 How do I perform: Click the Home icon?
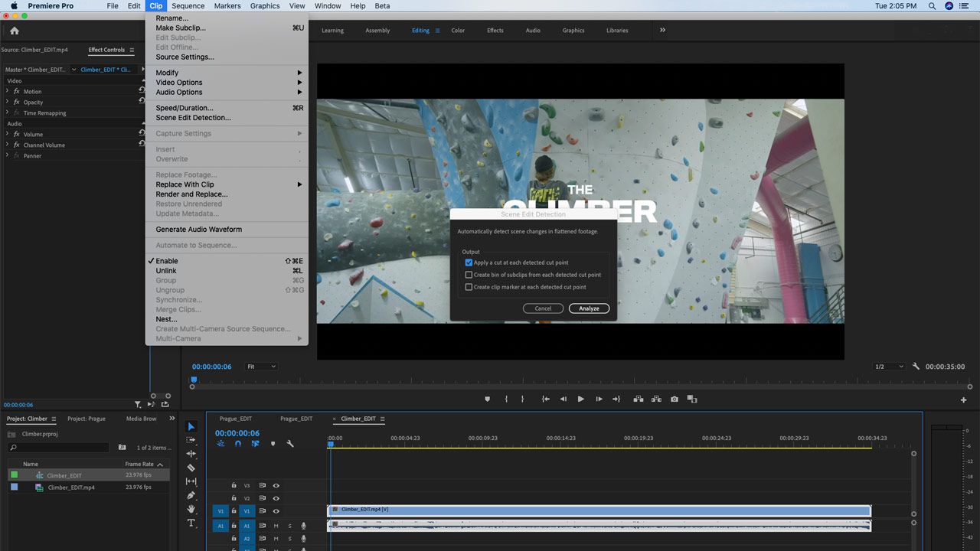pos(15,31)
